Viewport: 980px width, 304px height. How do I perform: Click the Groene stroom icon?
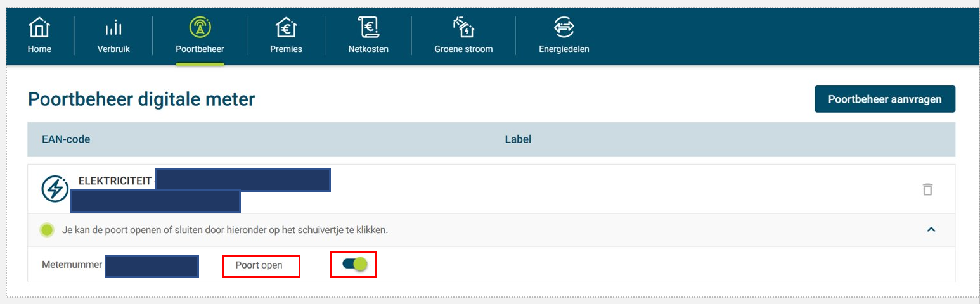coord(463,28)
